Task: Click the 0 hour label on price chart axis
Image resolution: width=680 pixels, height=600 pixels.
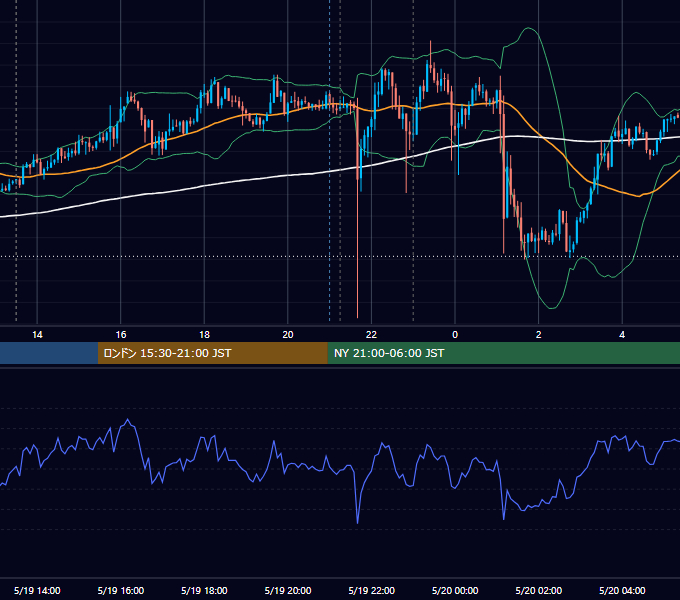Action: [455, 335]
